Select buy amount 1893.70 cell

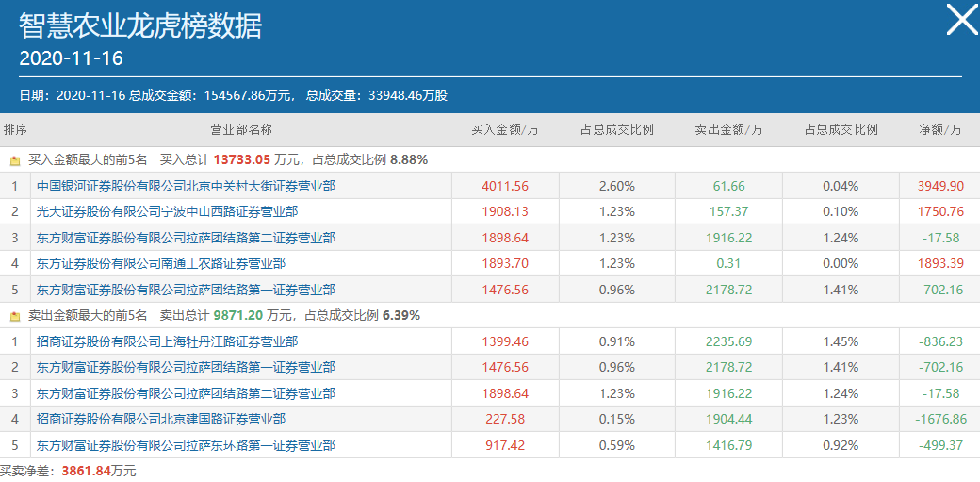(x=505, y=263)
